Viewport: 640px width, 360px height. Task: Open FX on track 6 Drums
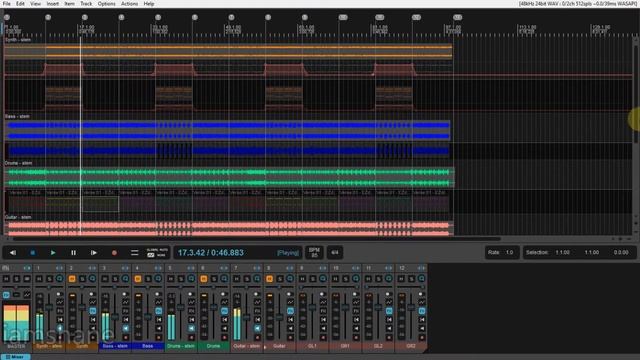pyautogui.click(x=224, y=311)
